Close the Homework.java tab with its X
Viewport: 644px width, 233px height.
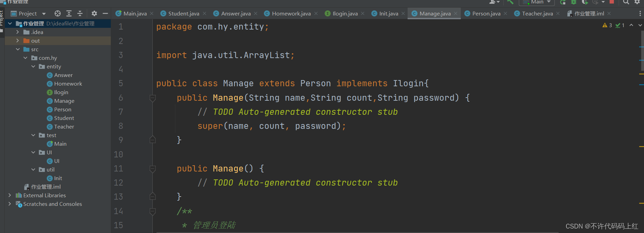(x=316, y=13)
